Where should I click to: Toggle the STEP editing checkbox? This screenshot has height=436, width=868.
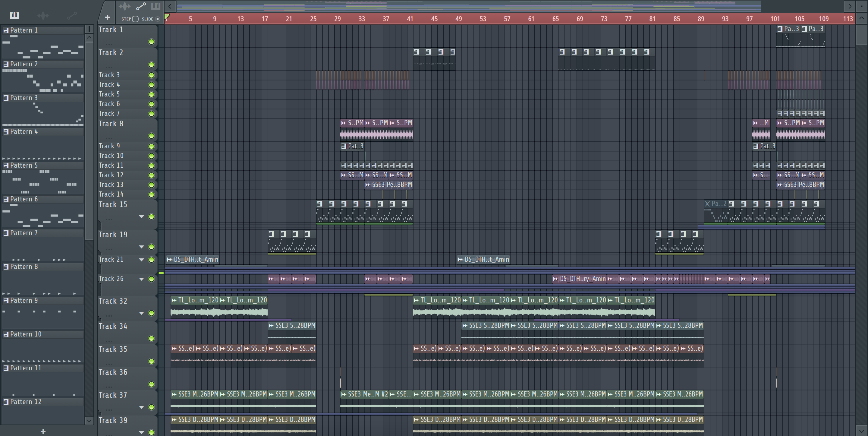point(135,19)
